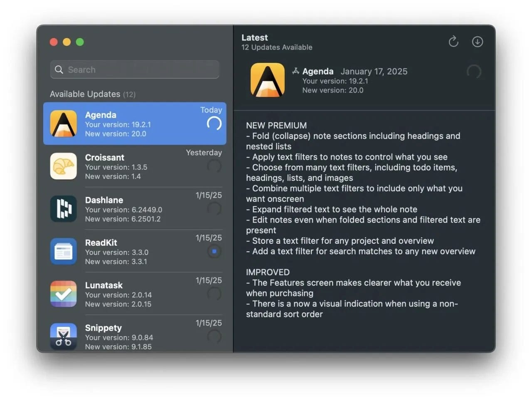Click the update circle in Dashlane row

click(x=214, y=209)
